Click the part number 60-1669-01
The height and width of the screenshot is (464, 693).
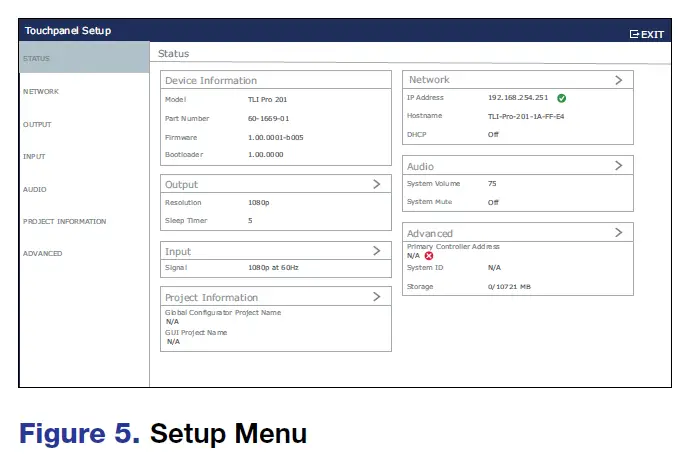268,118
